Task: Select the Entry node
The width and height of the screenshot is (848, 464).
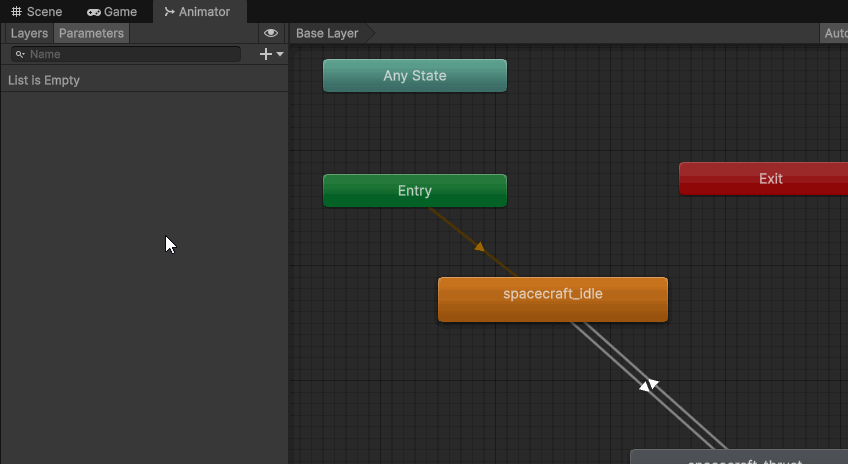Action: (415, 190)
